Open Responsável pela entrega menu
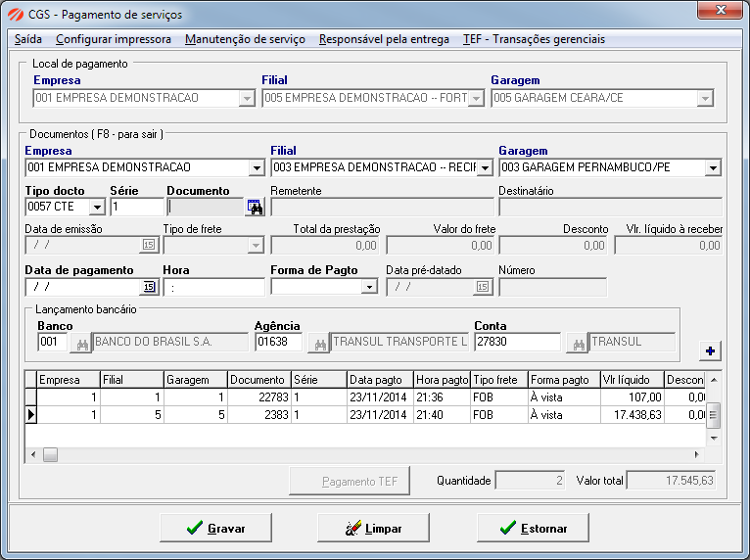This screenshot has height=560, width=750. tap(384, 39)
